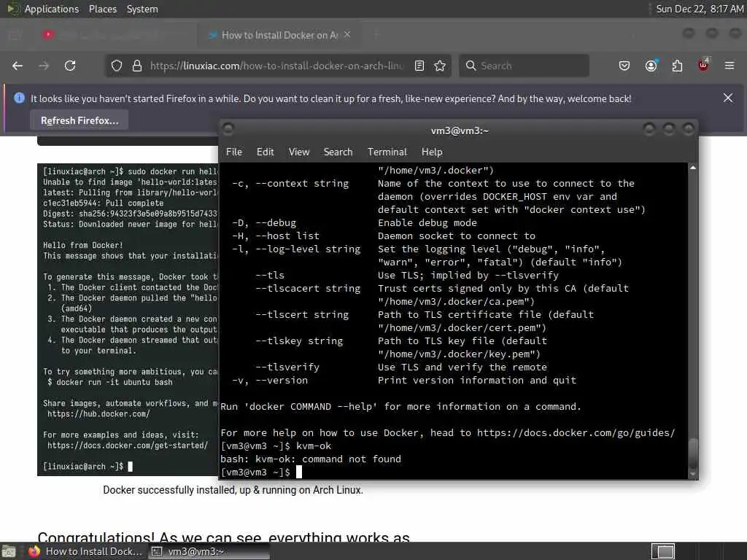
Task: Click the Firefox Search box
Action: coord(524,66)
